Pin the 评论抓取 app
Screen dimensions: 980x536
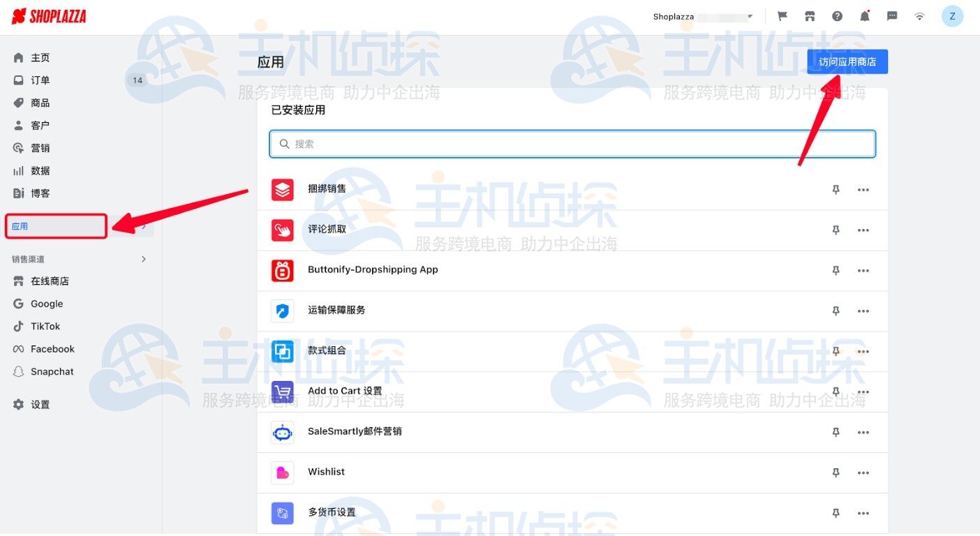[836, 230]
